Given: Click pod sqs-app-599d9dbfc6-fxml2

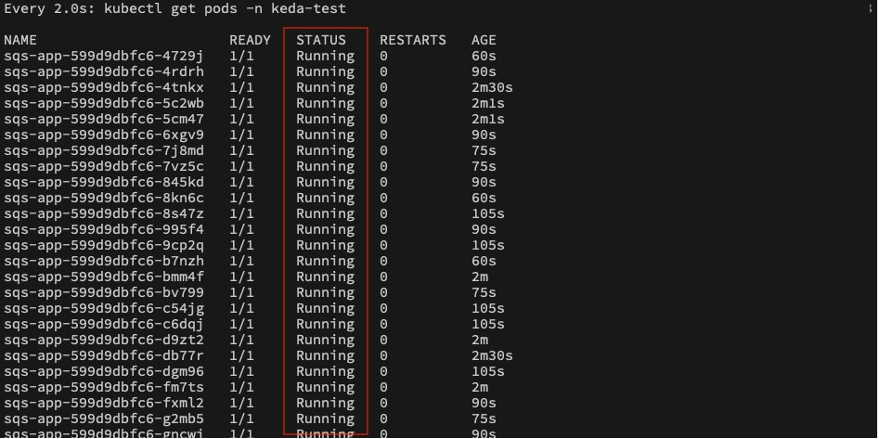Looking at the screenshot, I should (x=104, y=403).
